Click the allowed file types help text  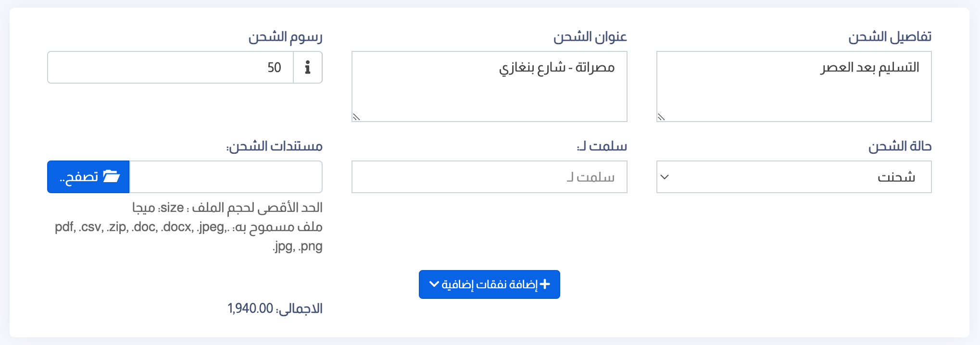(x=188, y=236)
